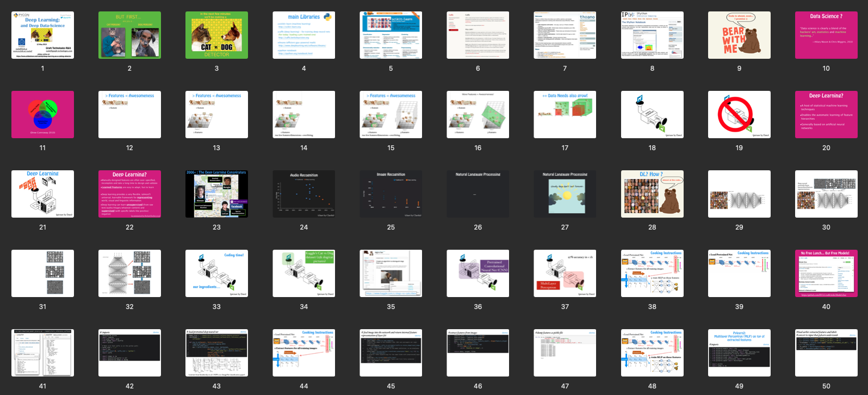The height and width of the screenshot is (395, 868).
Task: Select MultiLayer Perceptron slide 37
Action: 565,273
